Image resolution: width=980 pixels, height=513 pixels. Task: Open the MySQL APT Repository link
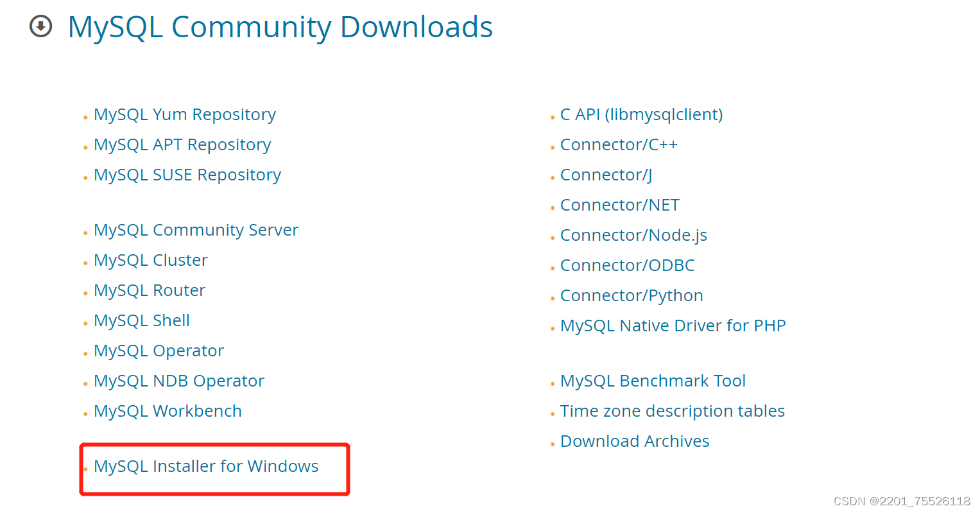point(182,144)
